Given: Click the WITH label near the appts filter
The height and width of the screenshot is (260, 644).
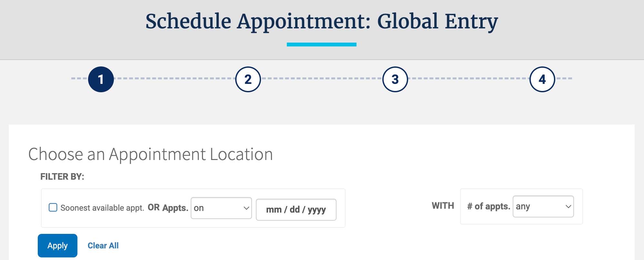Looking at the screenshot, I should point(442,205).
